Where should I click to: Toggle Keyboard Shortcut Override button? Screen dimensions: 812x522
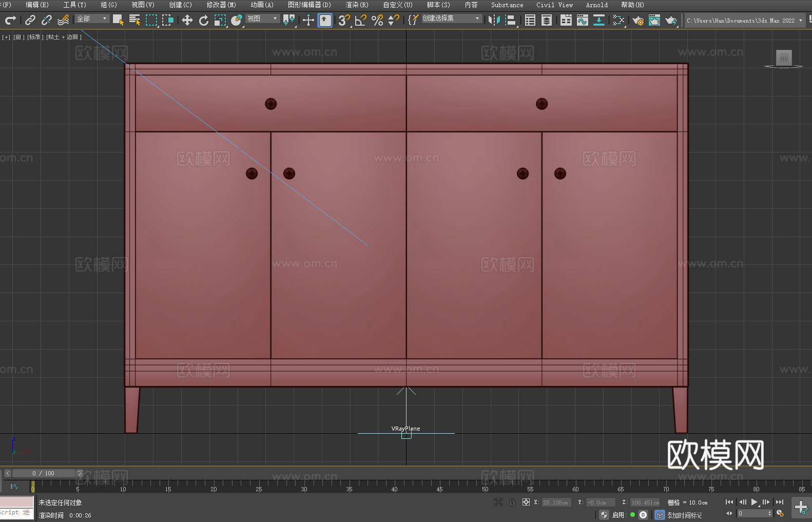tap(325, 20)
